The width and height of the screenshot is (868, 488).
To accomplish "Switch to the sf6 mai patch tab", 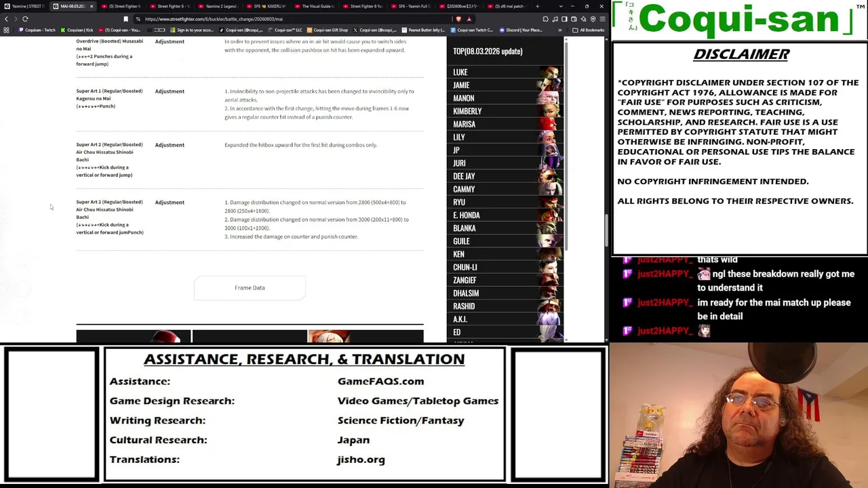I will (x=509, y=6).
